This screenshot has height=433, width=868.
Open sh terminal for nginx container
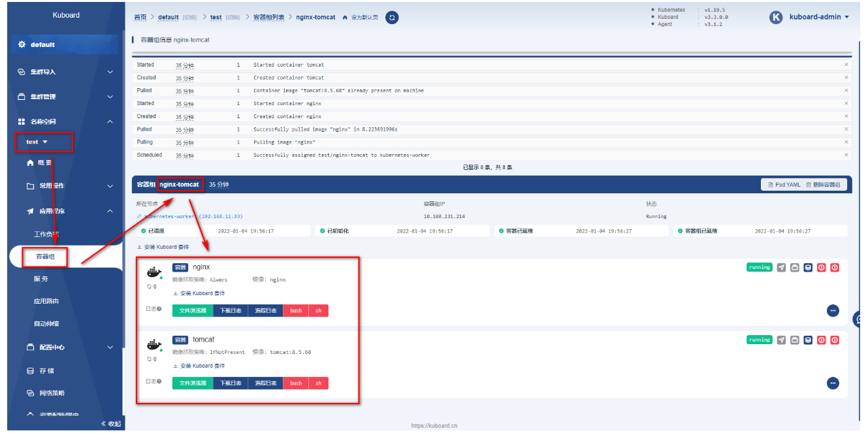(x=319, y=310)
